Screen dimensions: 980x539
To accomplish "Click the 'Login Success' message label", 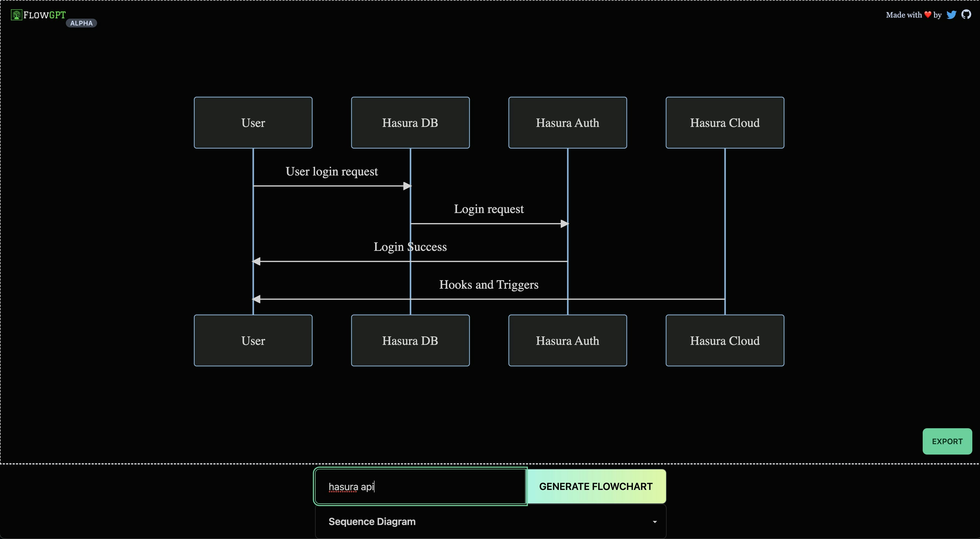I will (410, 247).
